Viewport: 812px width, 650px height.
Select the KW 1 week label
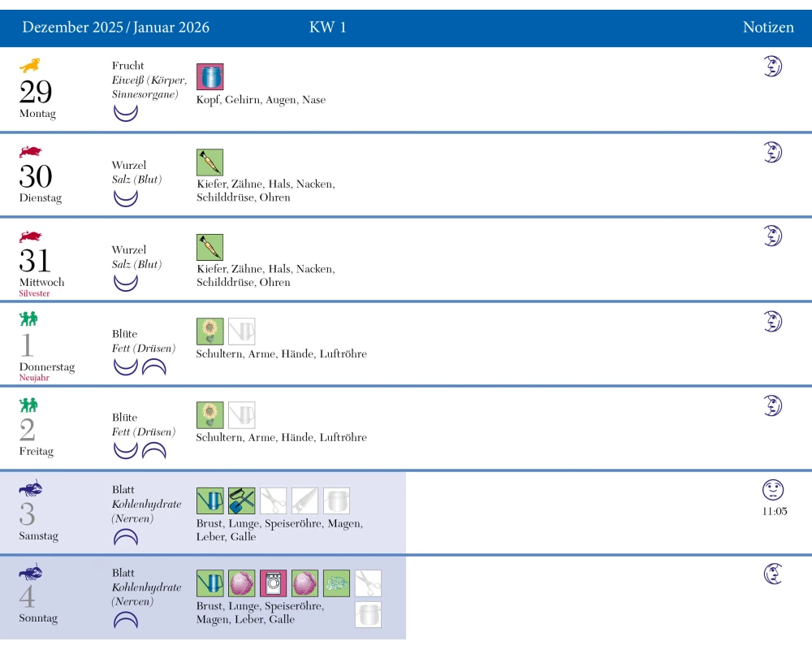(x=328, y=28)
